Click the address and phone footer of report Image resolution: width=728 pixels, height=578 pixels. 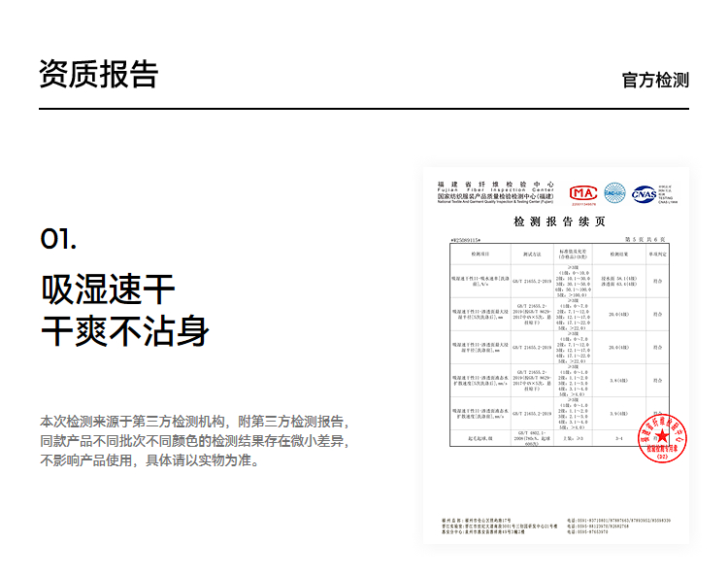[x=555, y=527]
